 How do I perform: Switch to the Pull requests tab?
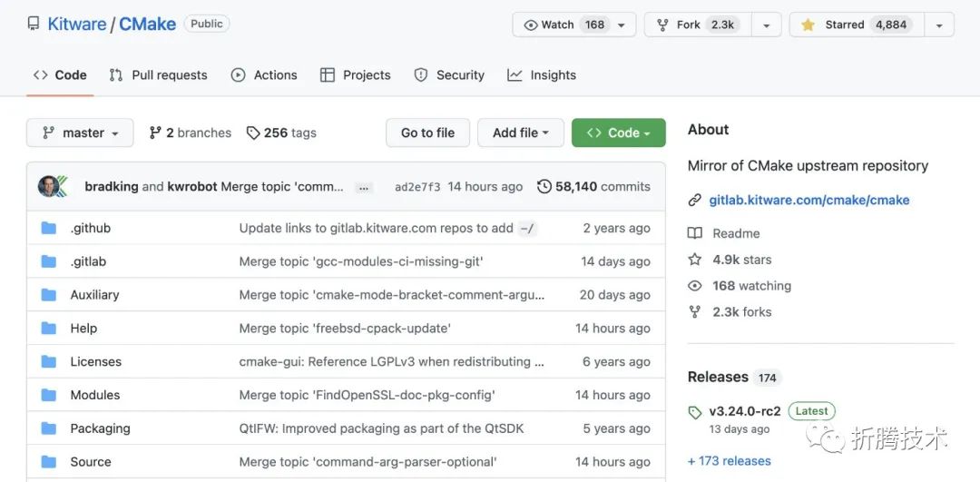click(x=158, y=75)
